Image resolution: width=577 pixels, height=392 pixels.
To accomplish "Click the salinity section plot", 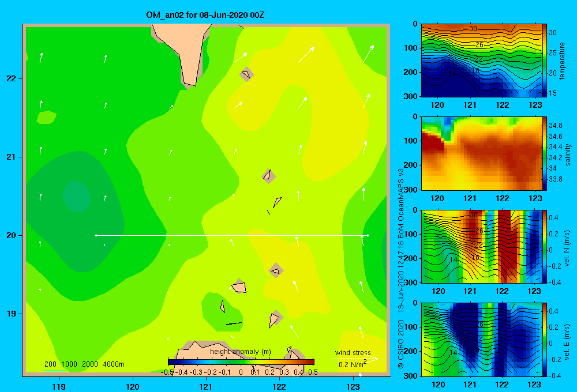I will [481, 153].
